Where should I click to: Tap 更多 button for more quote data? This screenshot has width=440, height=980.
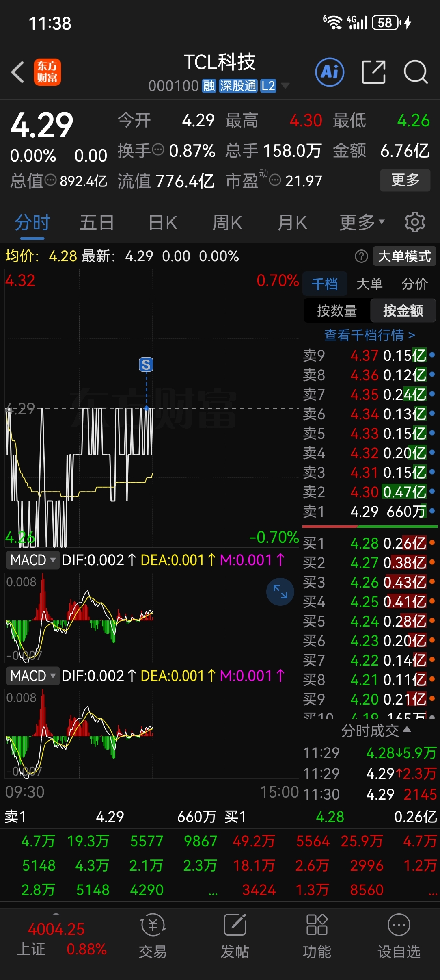[x=405, y=180]
